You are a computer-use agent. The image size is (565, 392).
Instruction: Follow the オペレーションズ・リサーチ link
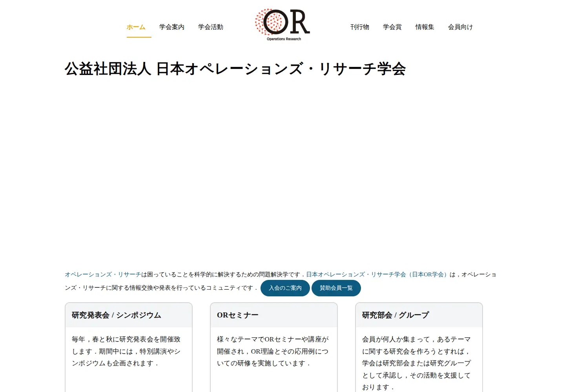pyautogui.click(x=103, y=275)
